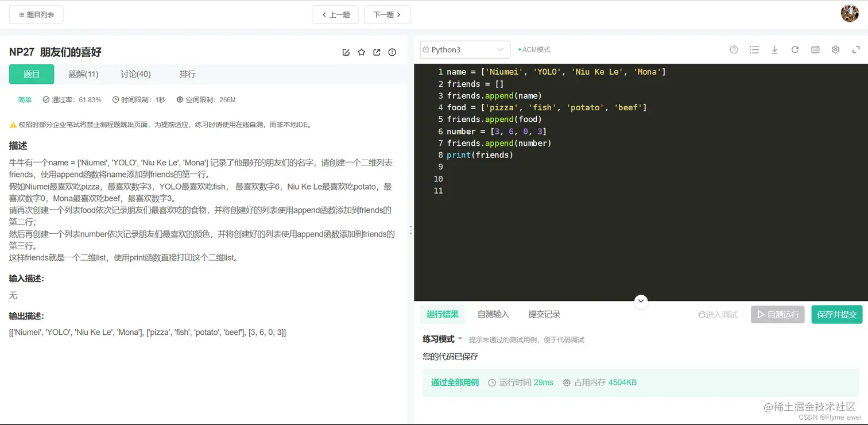Switch to the 讨论(40) tab
The width and height of the screenshot is (868, 425).
point(135,74)
